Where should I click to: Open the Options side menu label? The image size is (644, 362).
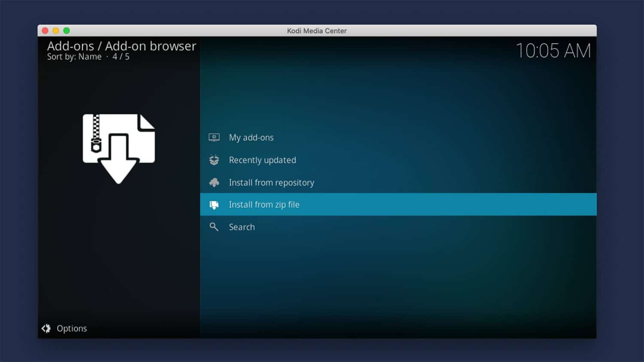(72, 329)
